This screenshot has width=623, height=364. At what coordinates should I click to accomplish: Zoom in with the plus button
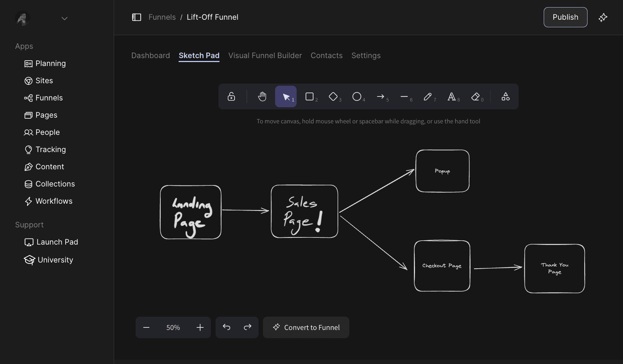point(200,327)
